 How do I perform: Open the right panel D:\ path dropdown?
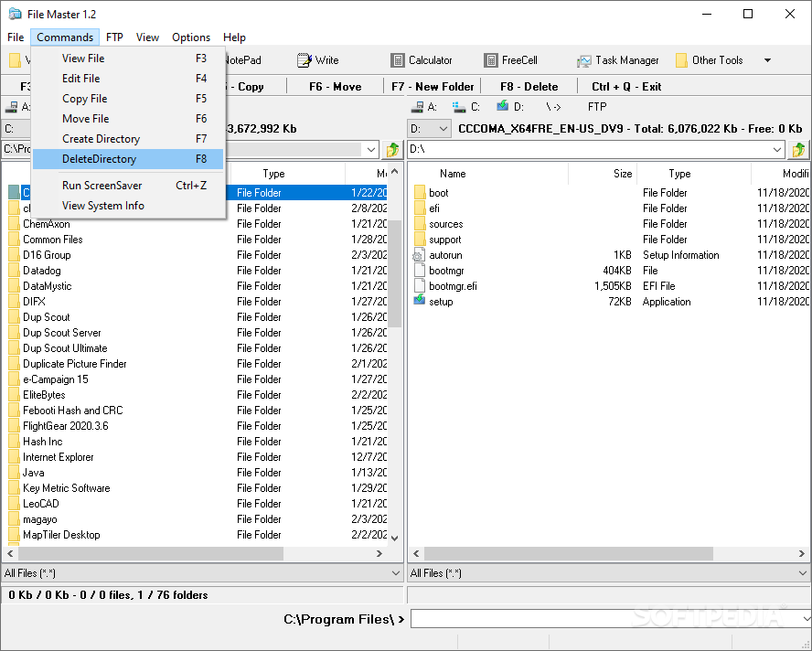pos(776,150)
